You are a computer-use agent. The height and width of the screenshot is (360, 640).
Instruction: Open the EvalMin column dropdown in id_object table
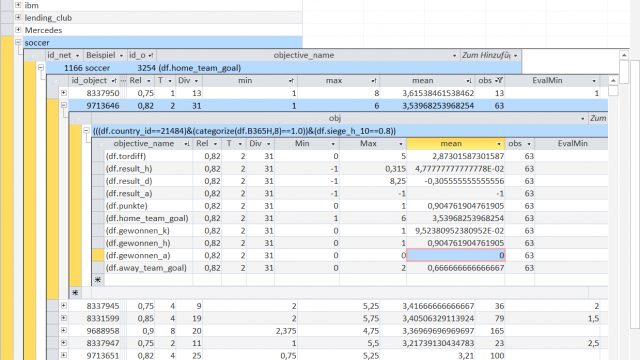point(594,81)
